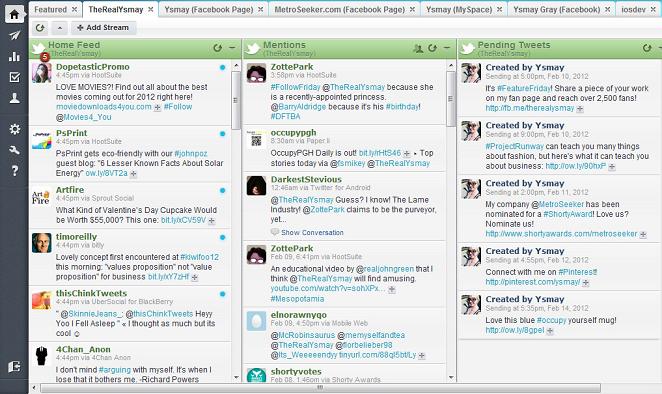
Task: Refresh the Pending Tweets stream
Action: pyautogui.click(x=647, y=48)
